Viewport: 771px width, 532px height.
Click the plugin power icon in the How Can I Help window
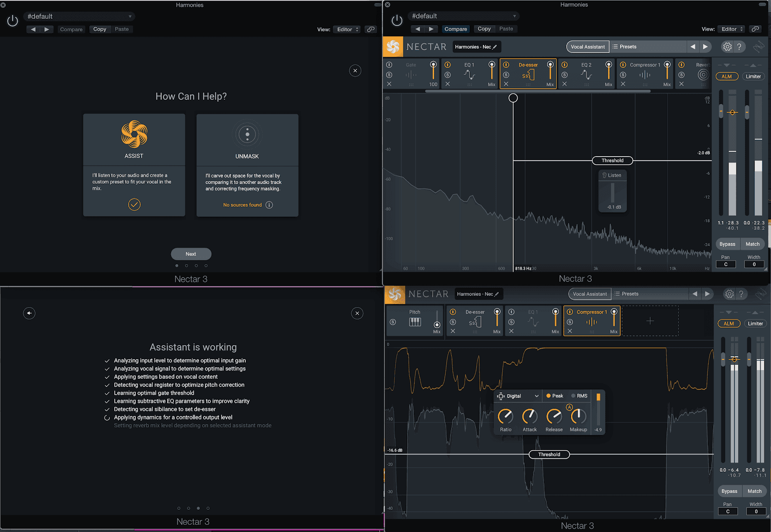click(x=13, y=21)
